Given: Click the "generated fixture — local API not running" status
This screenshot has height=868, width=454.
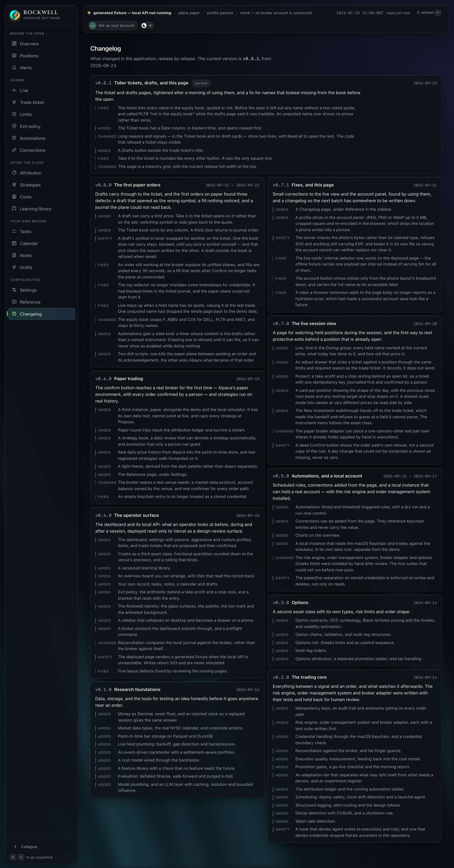Looking at the screenshot, I should coord(132,13).
